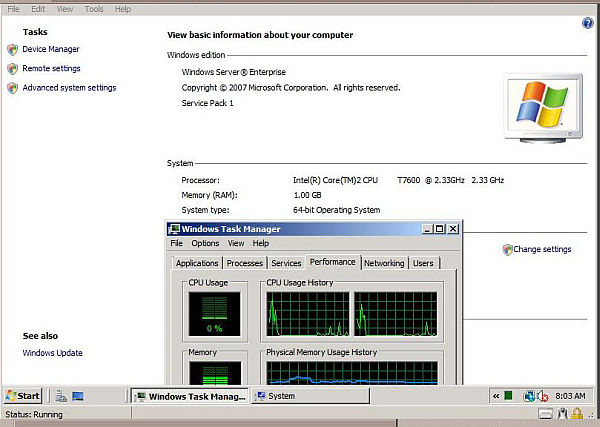Open the Edit menu of the System window
Viewport: 600px width, 427px height.
[x=38, y=9]
